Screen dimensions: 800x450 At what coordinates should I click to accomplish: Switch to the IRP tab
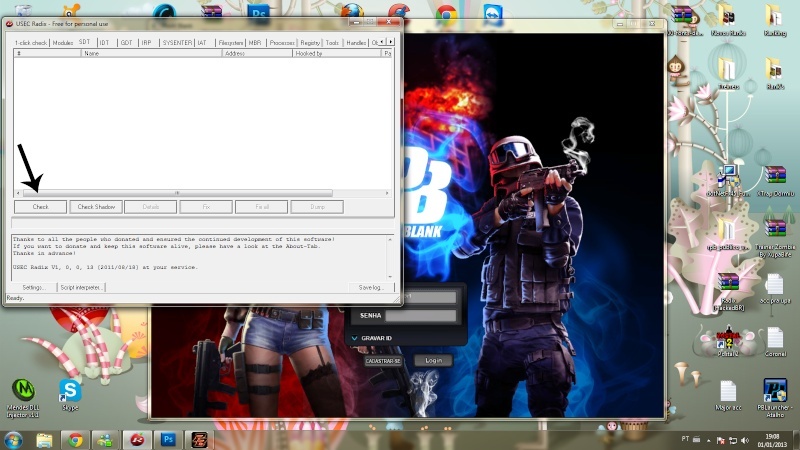click(147, 43)
